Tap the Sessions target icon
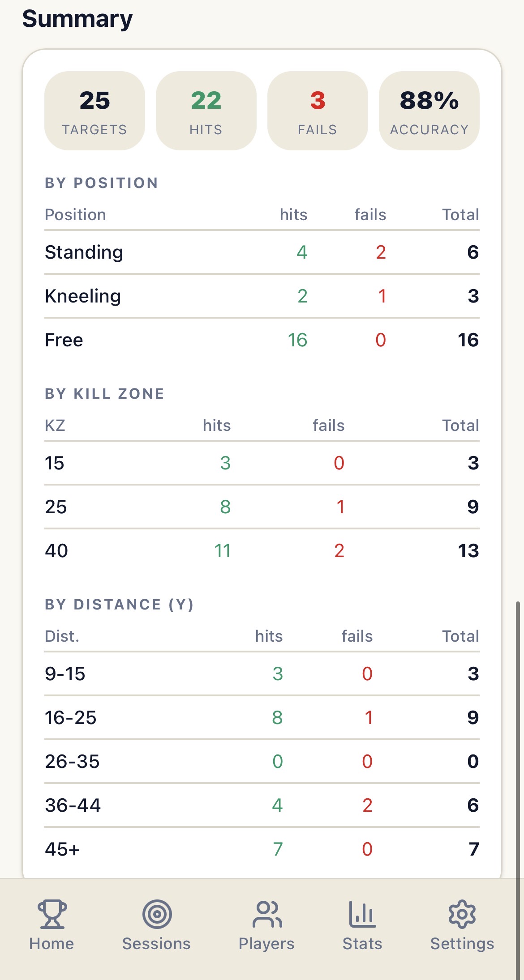This screenshot has width=524, height=980. [157, 914]
